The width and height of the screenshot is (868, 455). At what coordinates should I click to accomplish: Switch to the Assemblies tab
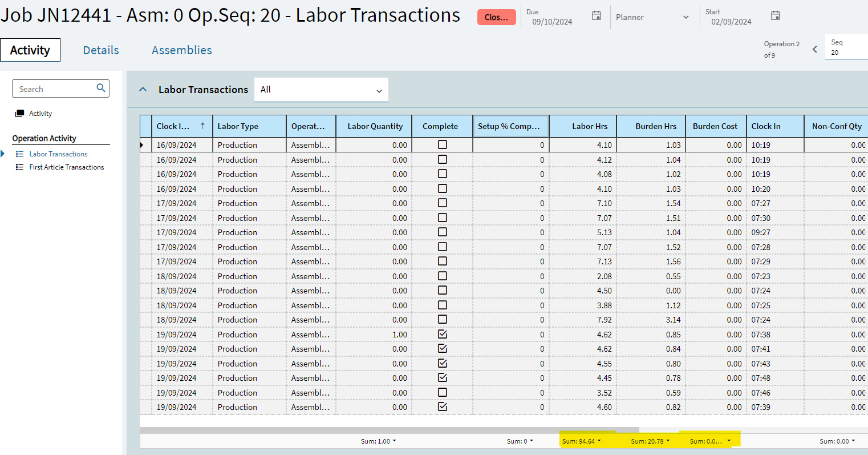point(182,50)
